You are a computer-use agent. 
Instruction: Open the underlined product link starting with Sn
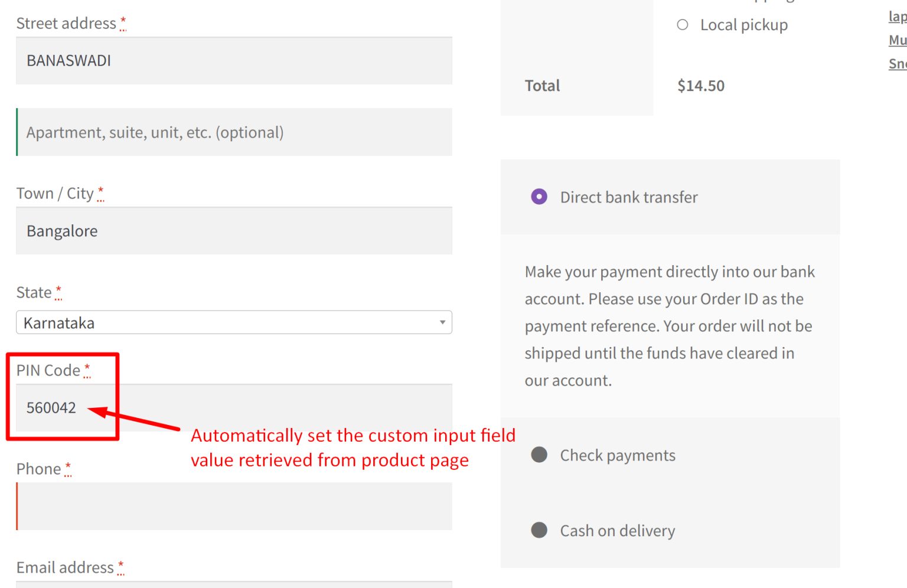897,63
